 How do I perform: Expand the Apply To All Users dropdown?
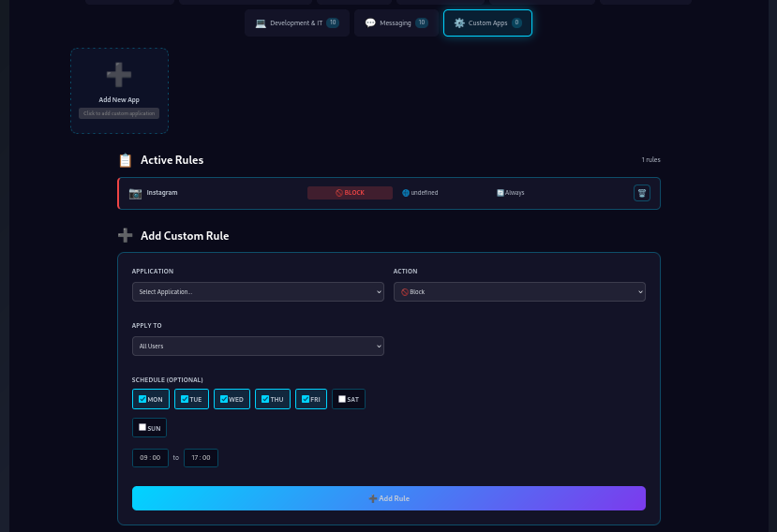[258, 347]
